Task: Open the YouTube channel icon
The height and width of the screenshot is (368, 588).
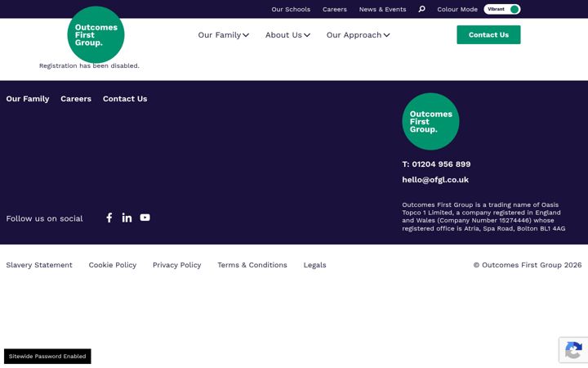Action: 145,218
